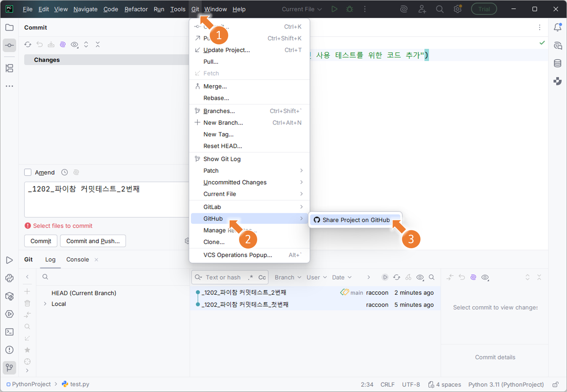Click the 4 spaces indent status entry
567x392 pixels.
[445, 384]
